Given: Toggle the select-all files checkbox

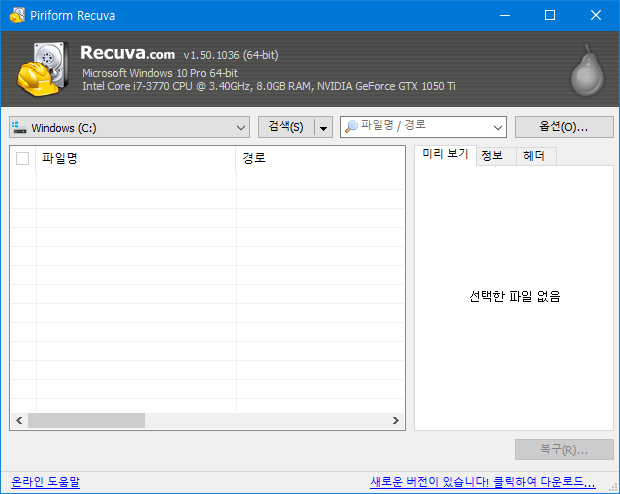Looking at the screenshot, I should (23, 159).
